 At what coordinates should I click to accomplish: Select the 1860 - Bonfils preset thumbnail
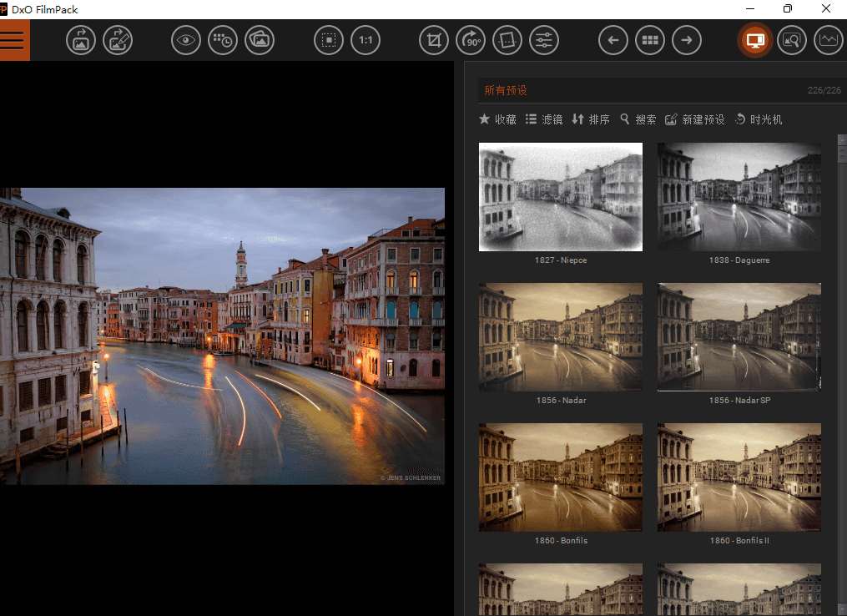tap(561, 477)
